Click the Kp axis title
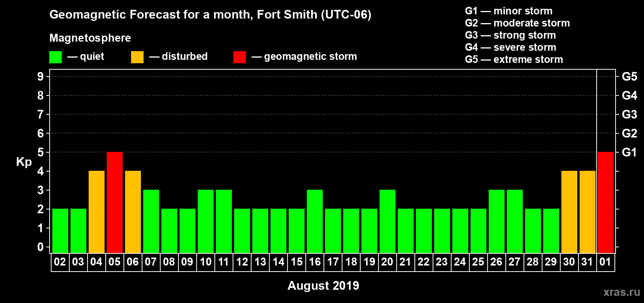 coord(24,162)
